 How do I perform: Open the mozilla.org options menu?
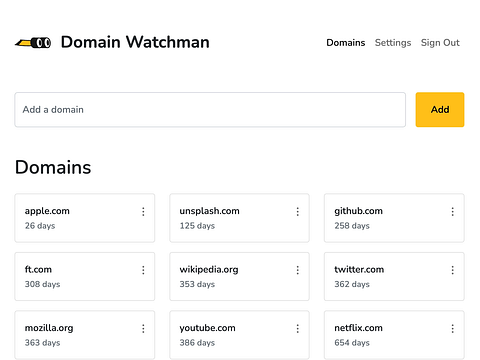143,329
